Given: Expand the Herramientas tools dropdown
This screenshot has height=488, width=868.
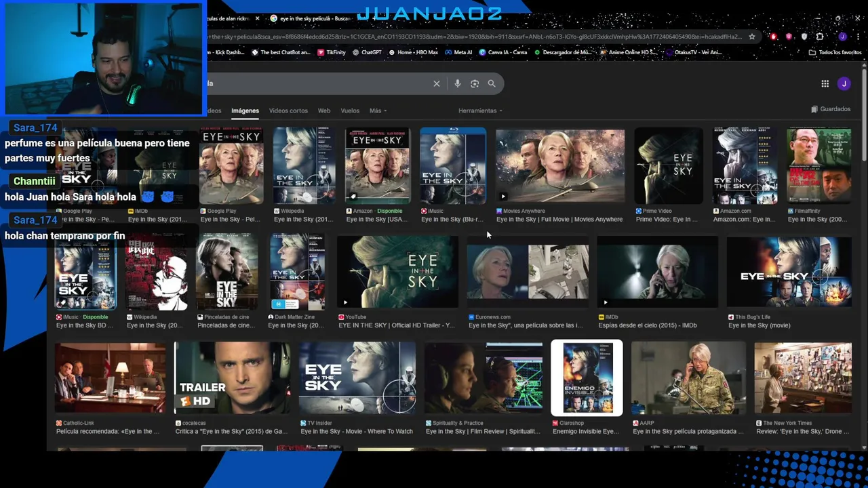Looking at the screenshot, I should tap(480, 110).
